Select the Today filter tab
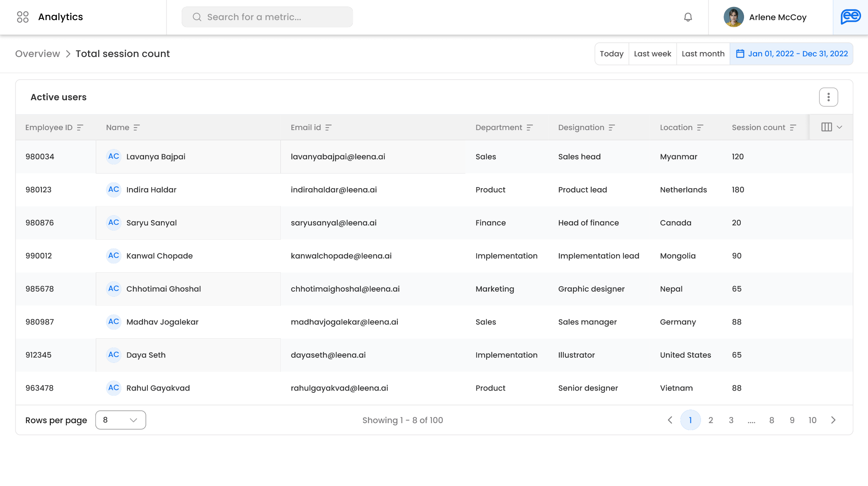 click(x=612, y=54)
